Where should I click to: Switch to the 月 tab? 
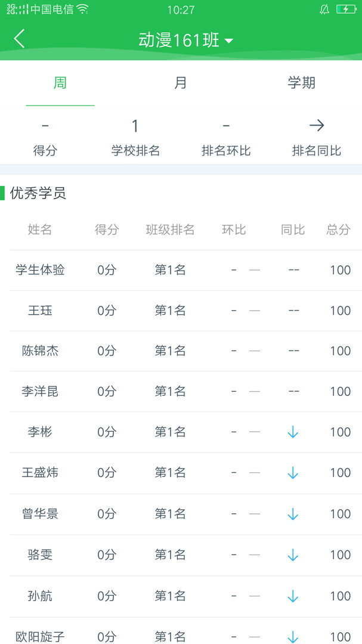181,83
